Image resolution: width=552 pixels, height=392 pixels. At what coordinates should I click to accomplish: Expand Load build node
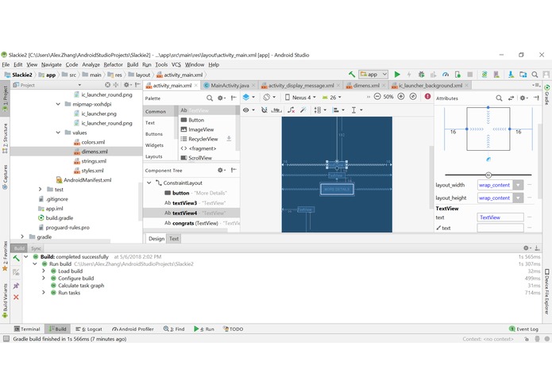tap(44, 271)
